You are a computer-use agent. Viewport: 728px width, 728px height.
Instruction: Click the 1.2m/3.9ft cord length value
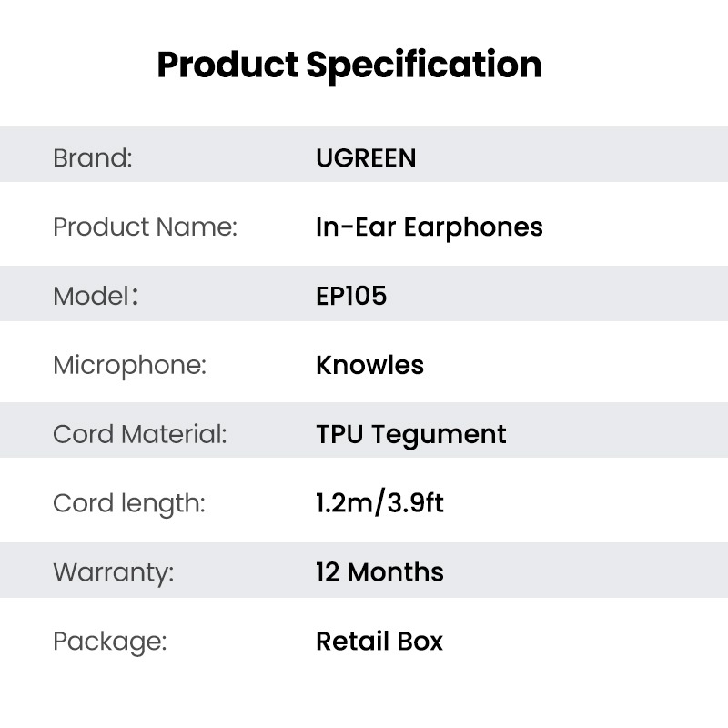379,503
